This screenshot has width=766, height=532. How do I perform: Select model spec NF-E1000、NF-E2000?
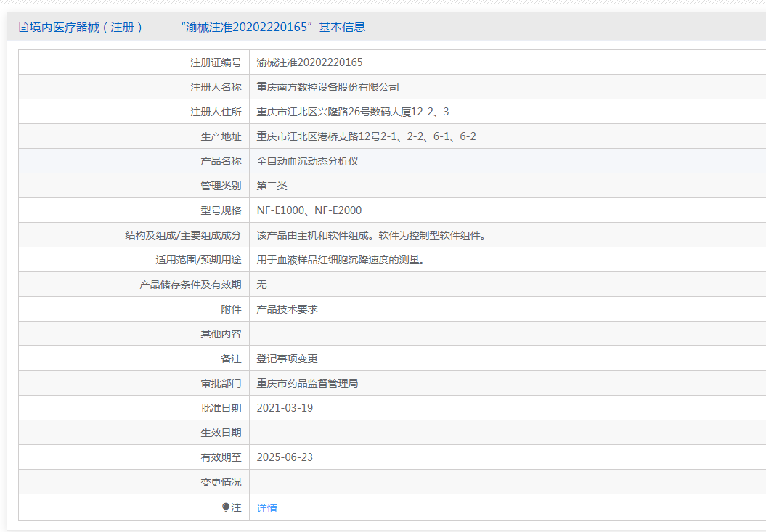[x=309, y=210]
